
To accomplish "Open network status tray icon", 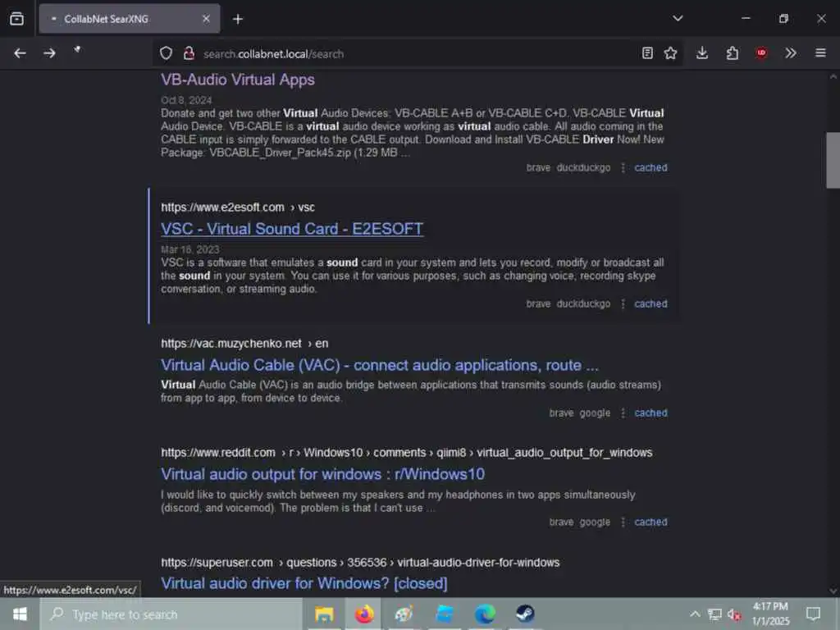I will point(714,614).
